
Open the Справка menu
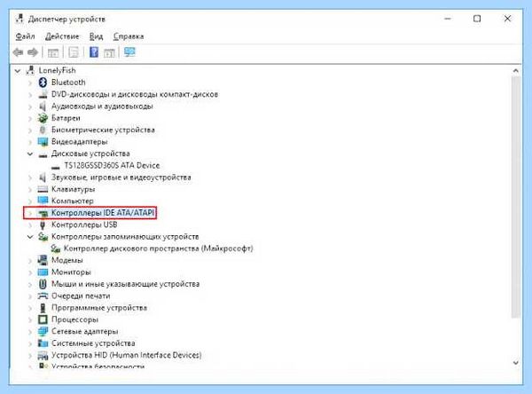[x=129, y=36]
